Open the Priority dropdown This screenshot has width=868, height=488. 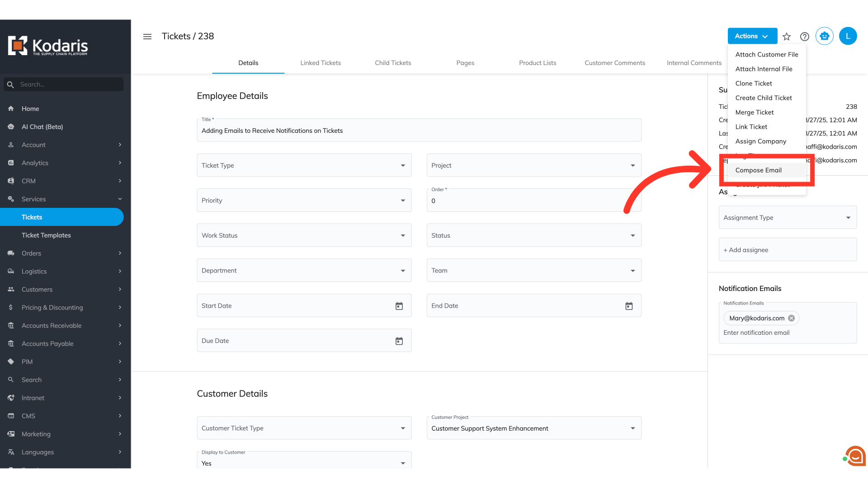304,201
